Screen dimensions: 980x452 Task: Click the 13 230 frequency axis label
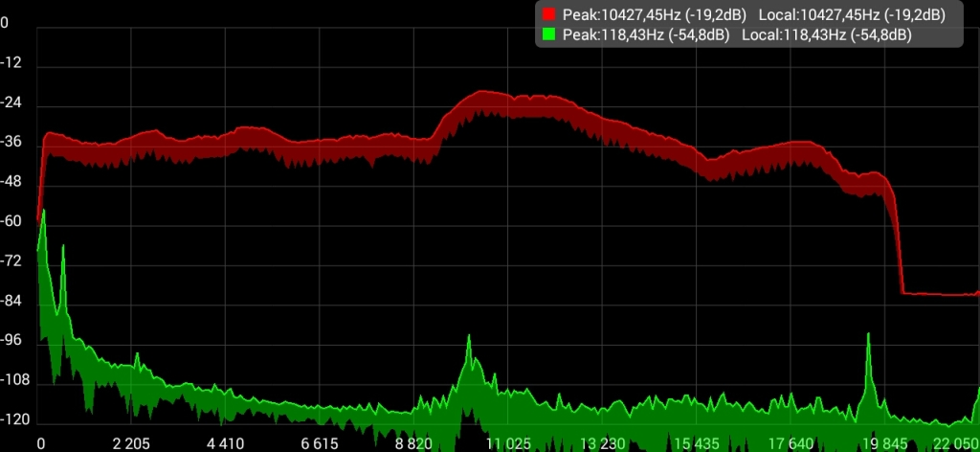click(x=602, y=444)
